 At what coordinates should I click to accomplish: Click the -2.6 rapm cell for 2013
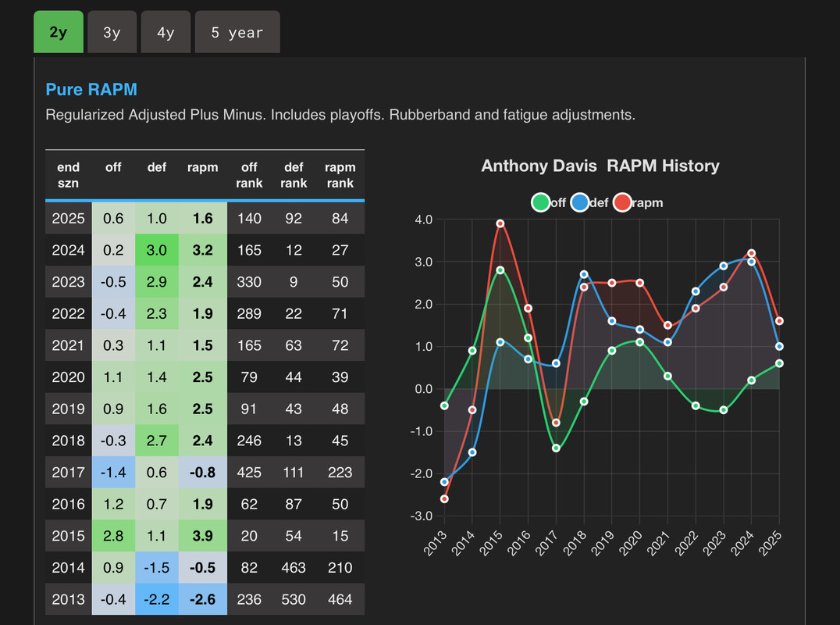[x=202, y=598]
